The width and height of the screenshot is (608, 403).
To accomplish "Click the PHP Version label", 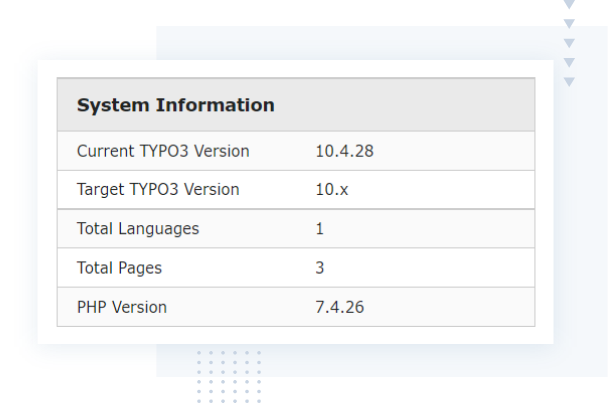I will pyautogui.click(x=122, y=307).
